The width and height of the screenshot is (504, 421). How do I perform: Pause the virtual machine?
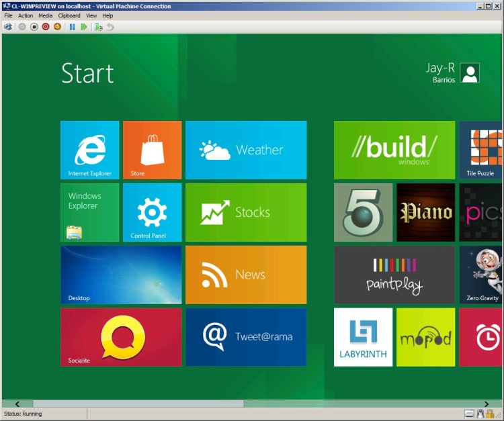pos(72,27)
